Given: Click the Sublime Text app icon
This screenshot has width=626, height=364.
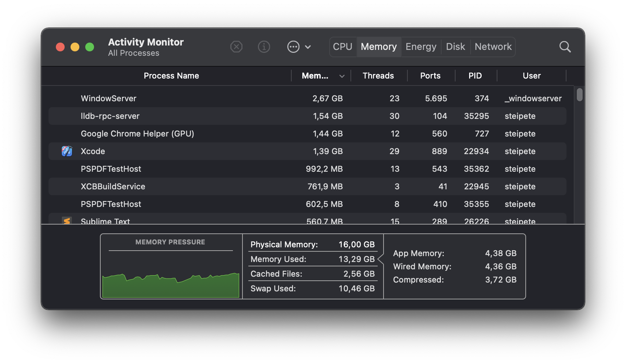Looking at the screenshot, I should tap(67, 221).
